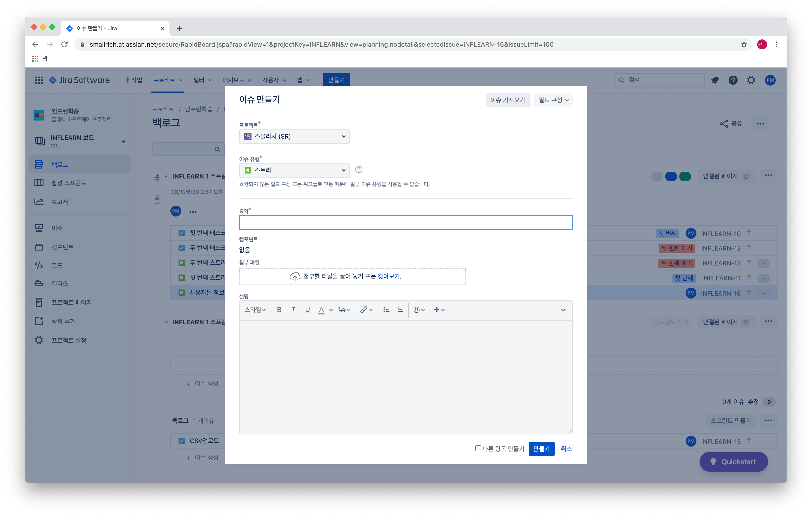Image resolution: width=812 pixels, height=516 pixels.
Task: Open the 스타일 text style dropdown
Action: pyautogui.click(x=255, y=310)
